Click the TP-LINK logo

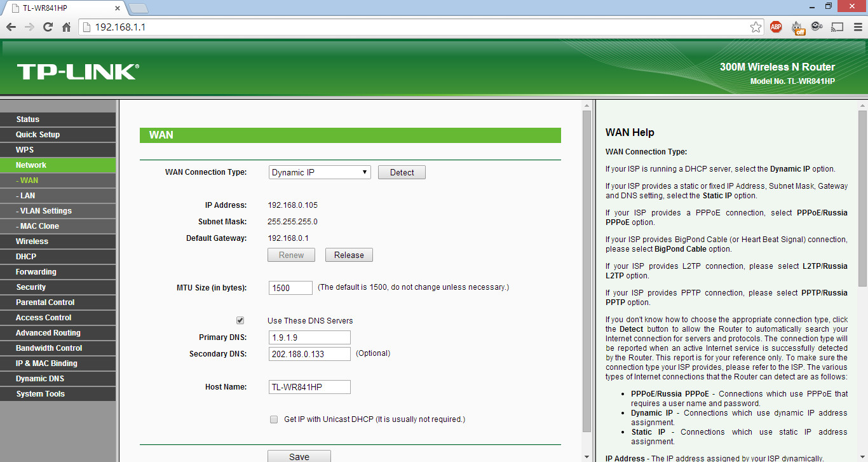coord(78,71)
